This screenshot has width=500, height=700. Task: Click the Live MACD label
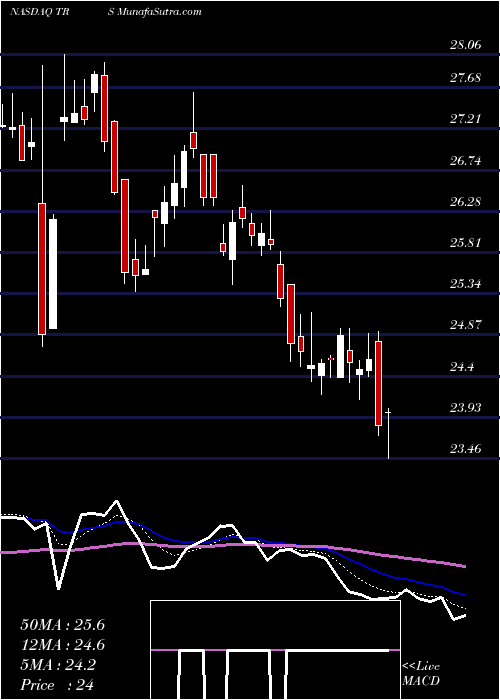421,674
